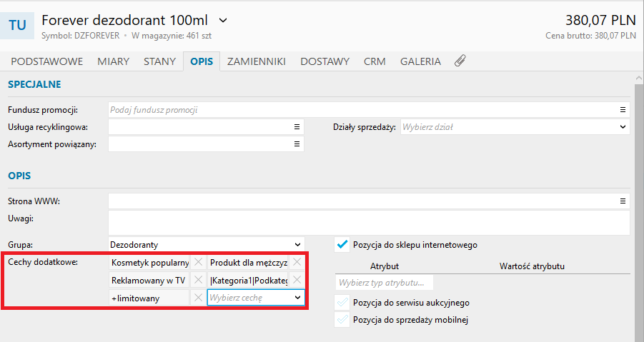
Task: Toggle Pozycja do sprzedaży mobilnej checkbox
Action: click(x=342, y=319)
